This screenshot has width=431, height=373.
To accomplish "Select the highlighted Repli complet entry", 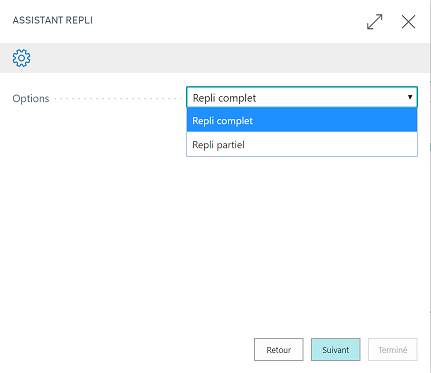I will click(x=302, y=120).
